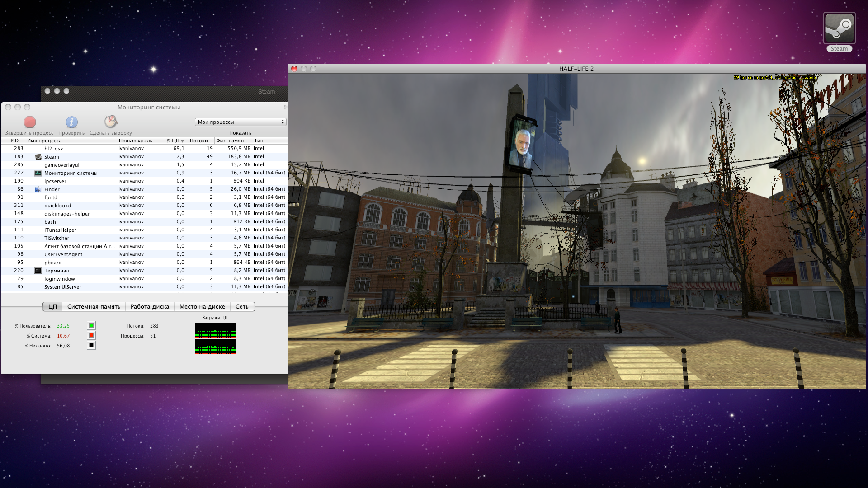
Task: Click the red Quit Process stop icon
Action: (x=30, y=122)
